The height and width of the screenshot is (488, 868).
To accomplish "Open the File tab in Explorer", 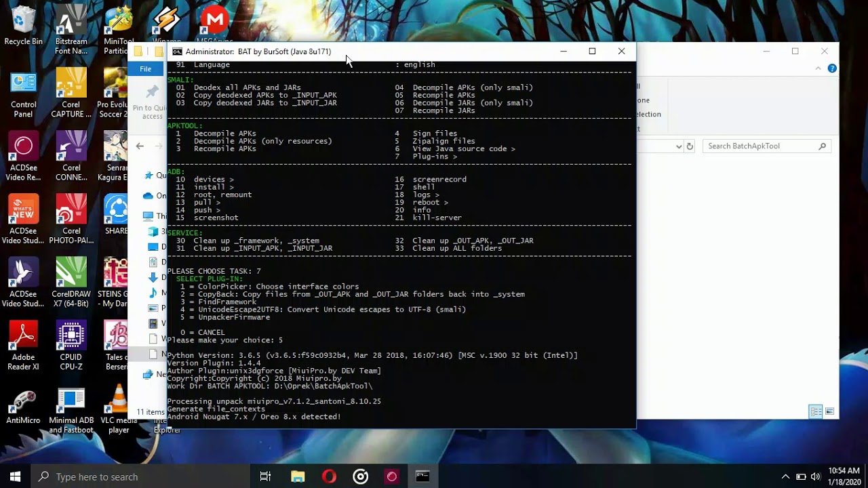I will click(145, 68).
